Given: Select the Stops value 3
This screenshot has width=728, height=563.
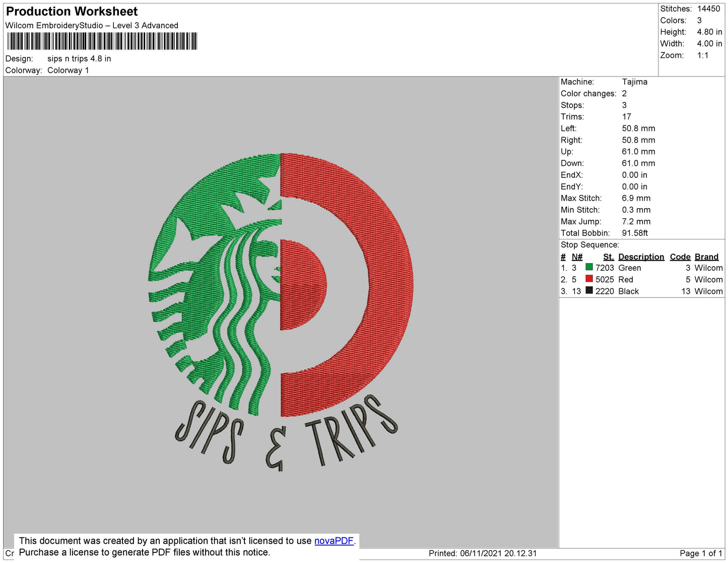Looking at the screenshot, I should click(x=624, y=105).
